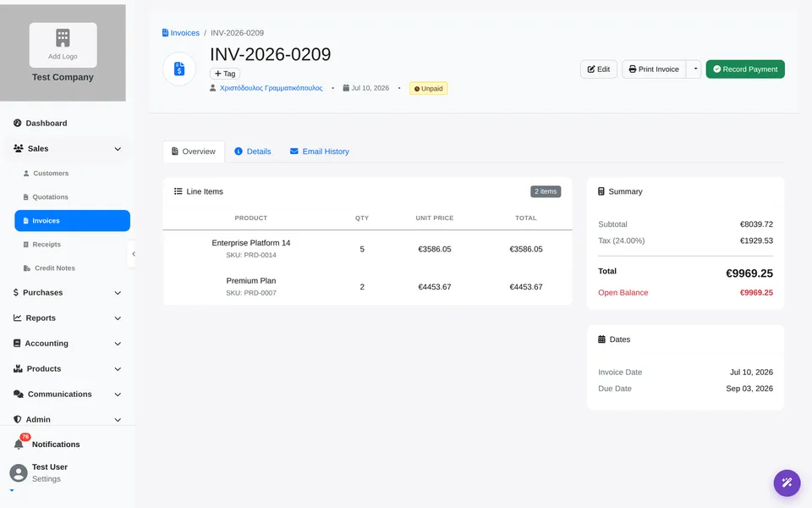
Task: Expand the Accounting chevron
Action: (118, 344)
